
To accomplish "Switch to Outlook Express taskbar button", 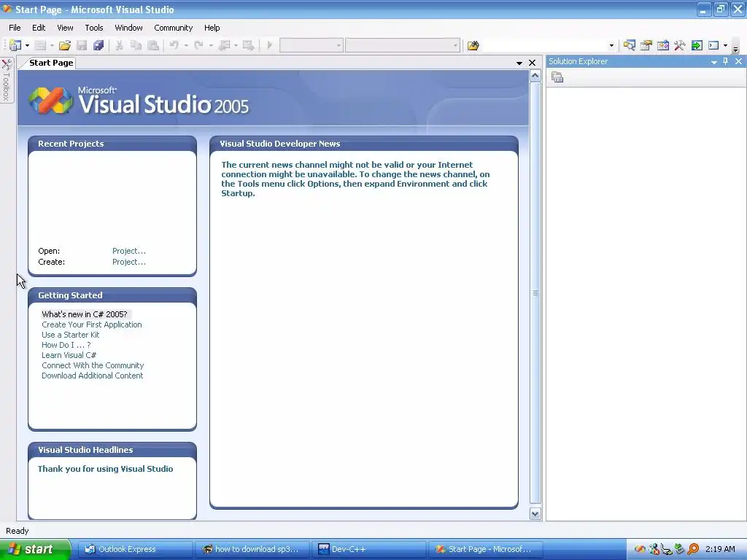I will tap(135, 549).
